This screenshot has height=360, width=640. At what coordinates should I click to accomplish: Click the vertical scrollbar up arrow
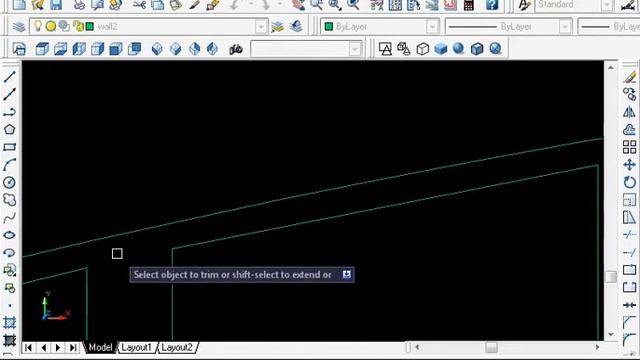[611, 68]
